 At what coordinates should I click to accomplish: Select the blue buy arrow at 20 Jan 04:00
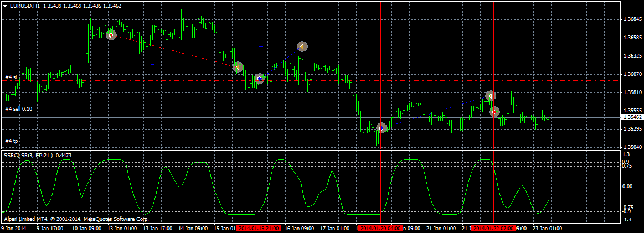[382, 128]
